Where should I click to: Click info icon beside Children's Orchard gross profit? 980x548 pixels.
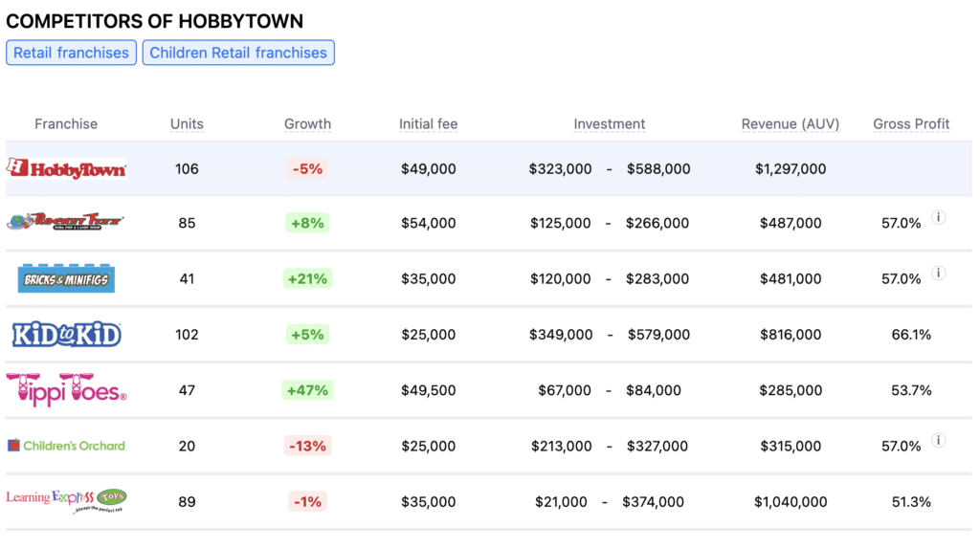(938, 441)
